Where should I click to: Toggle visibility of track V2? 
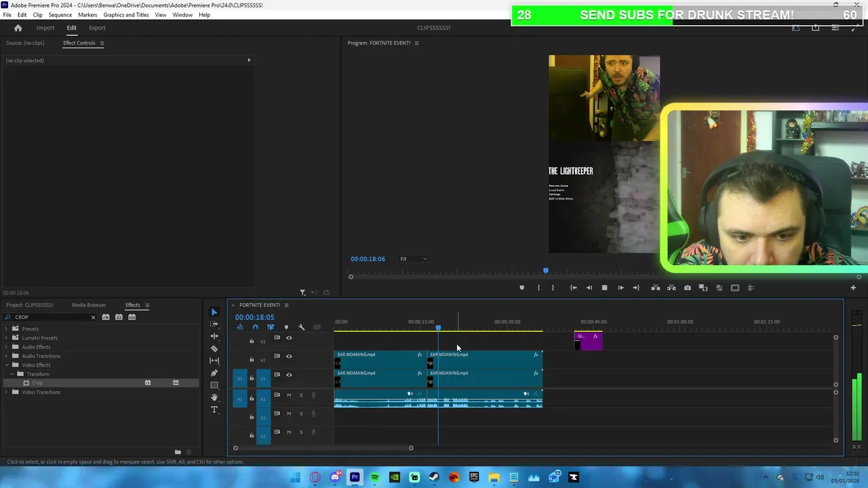289,356
